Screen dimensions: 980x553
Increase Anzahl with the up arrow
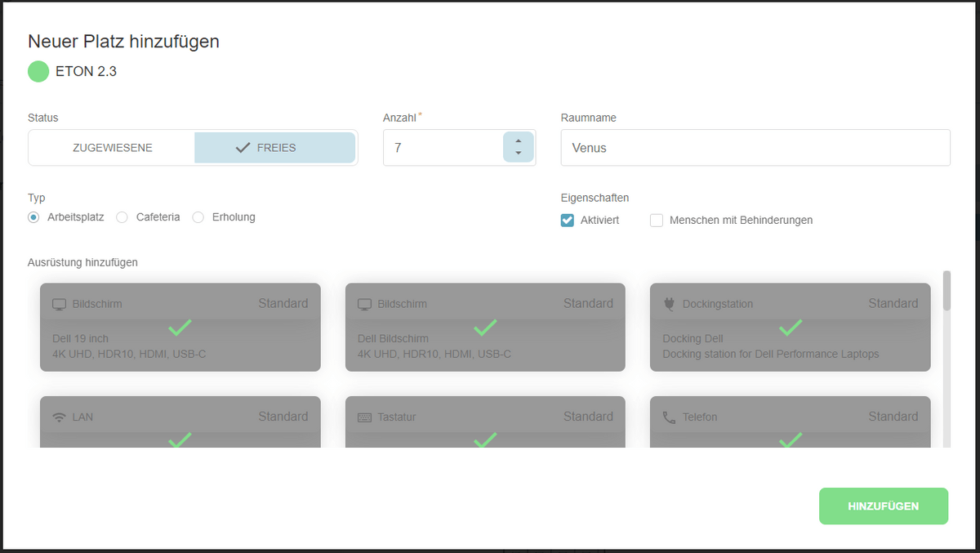pyautogui.click(x=518, y=140)
